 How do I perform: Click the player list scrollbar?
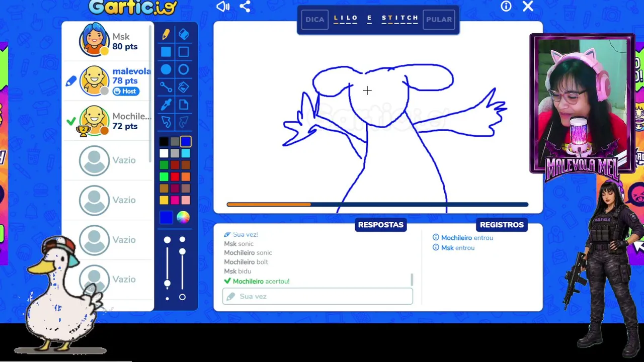tap(151, 93)
